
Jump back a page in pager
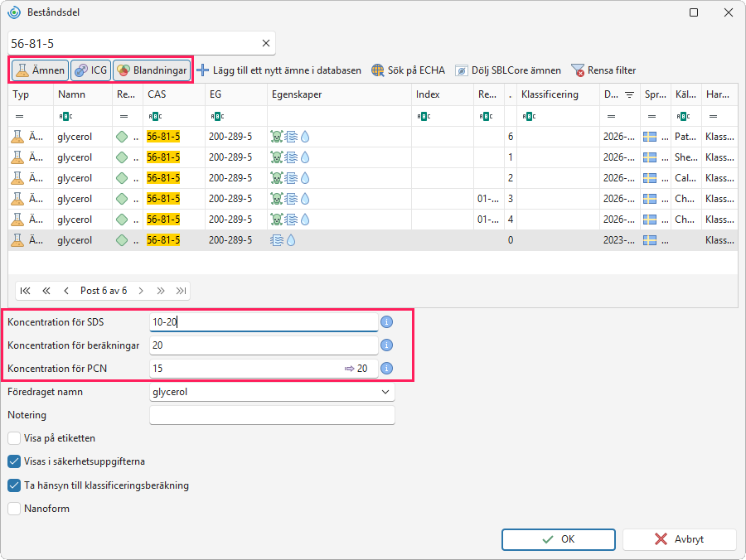[x=46, y=291]
